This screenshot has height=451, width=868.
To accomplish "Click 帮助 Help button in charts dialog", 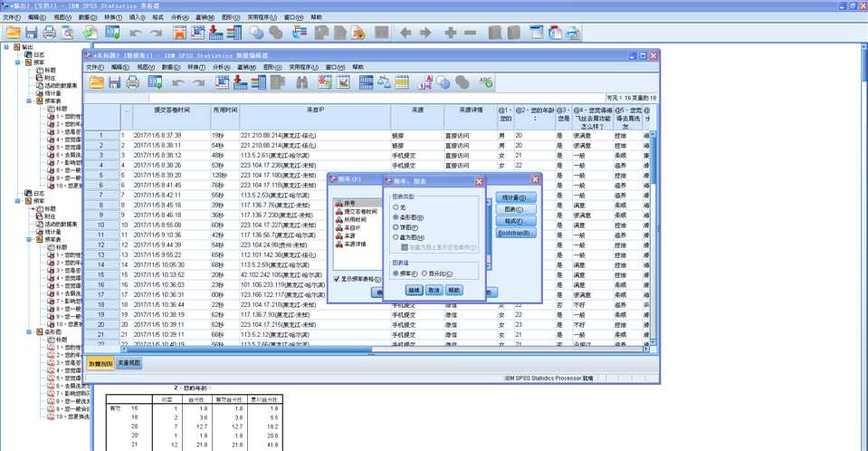I will (454, 291).
